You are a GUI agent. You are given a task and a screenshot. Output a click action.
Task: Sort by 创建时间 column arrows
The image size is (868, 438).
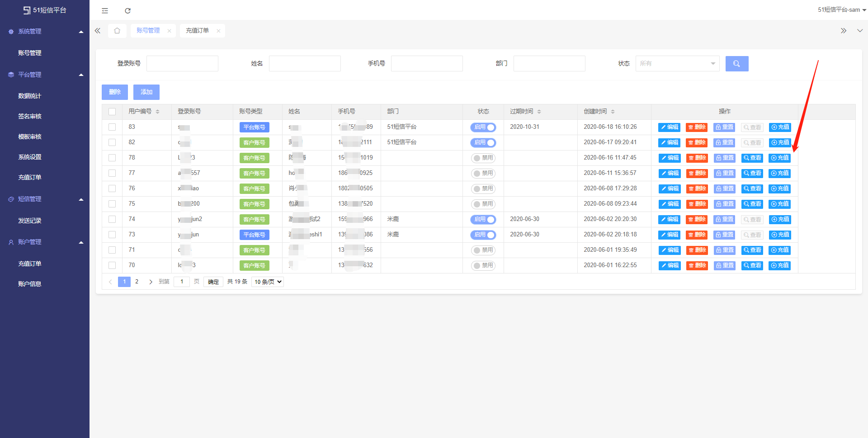tap(613, 112)
